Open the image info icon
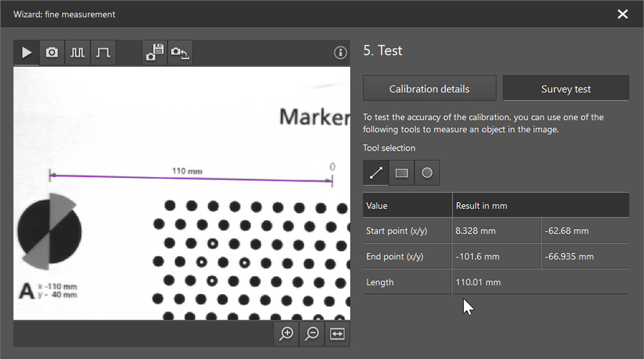The width and height of the screenshot is (644, 359). 341,53
